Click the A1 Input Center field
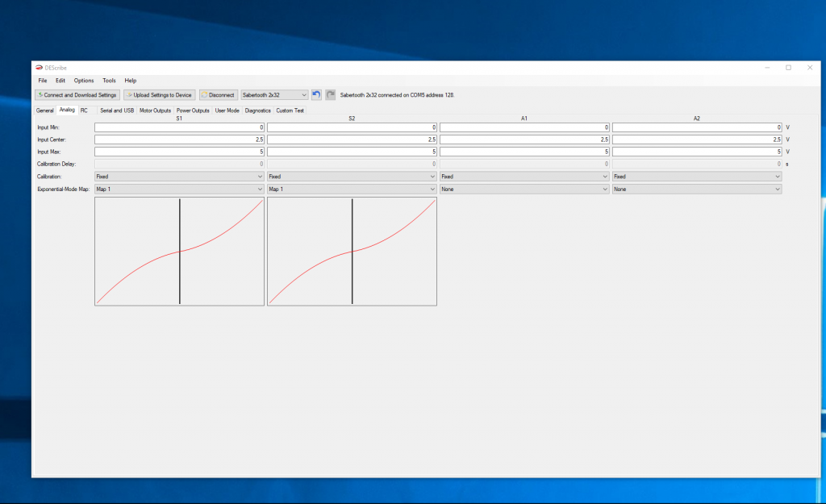Image resolution: width=826 pixels, height=504 pixels. [524, 140]
